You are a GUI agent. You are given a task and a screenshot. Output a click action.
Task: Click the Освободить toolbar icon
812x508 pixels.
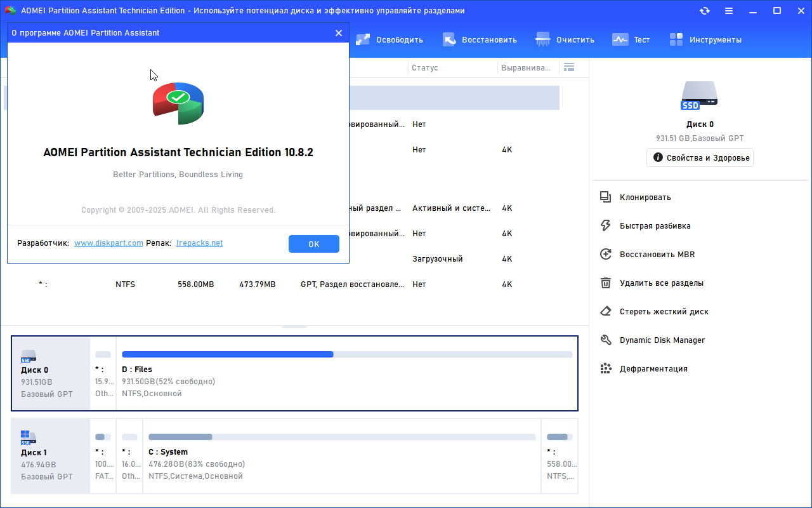click(x=363, y=39)
